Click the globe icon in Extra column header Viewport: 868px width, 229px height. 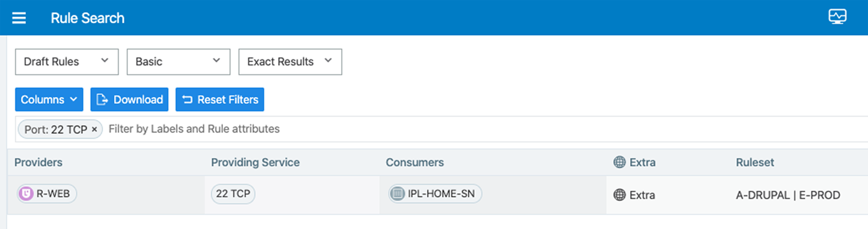pos(619,162)
